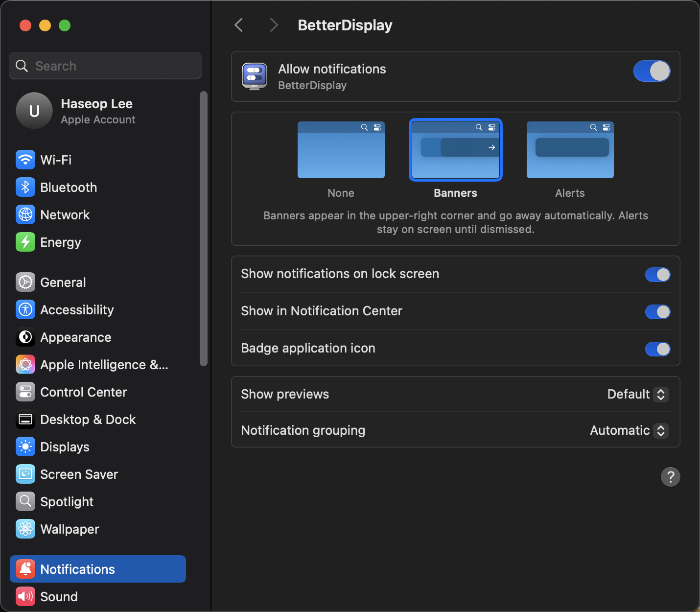Click the BetterDisplay page title
Image resolution: width=700 pixels, height=612 pixels.
pos(345,25)
